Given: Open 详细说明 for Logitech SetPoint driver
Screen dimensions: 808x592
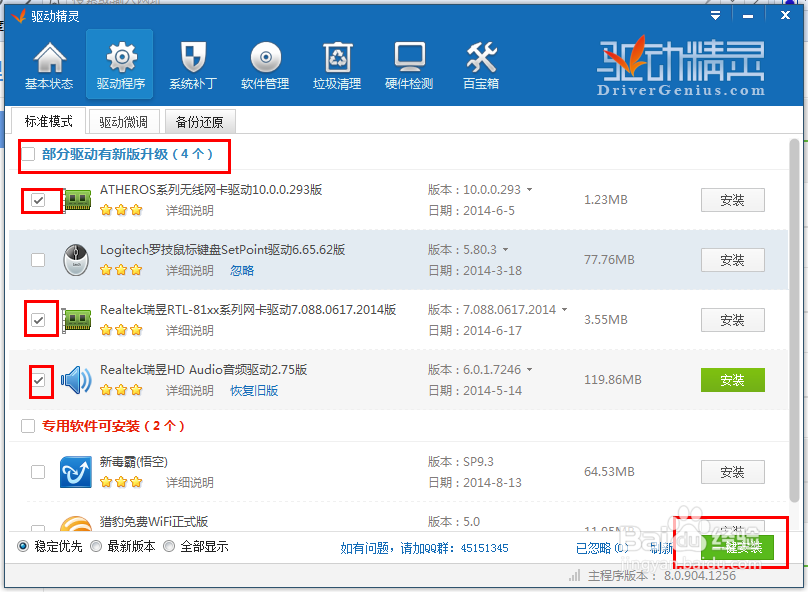Looking at the screenshot, I should 190,270.
